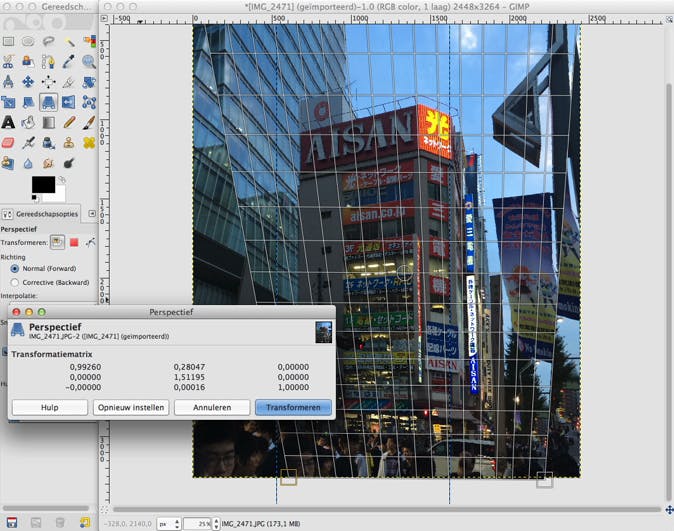
Task: Select the Pencil tool
Action: point(69,123)
